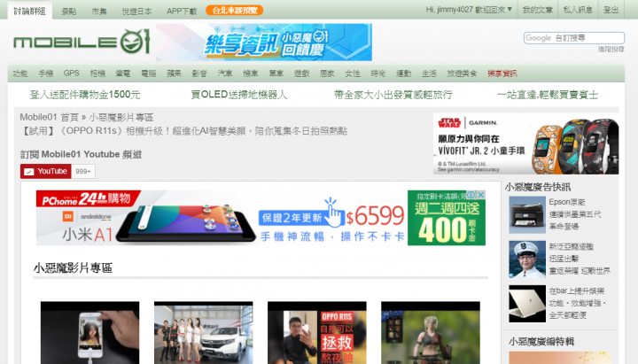
Task: Open the 運動 menu
Action: (x=404, y=74)
